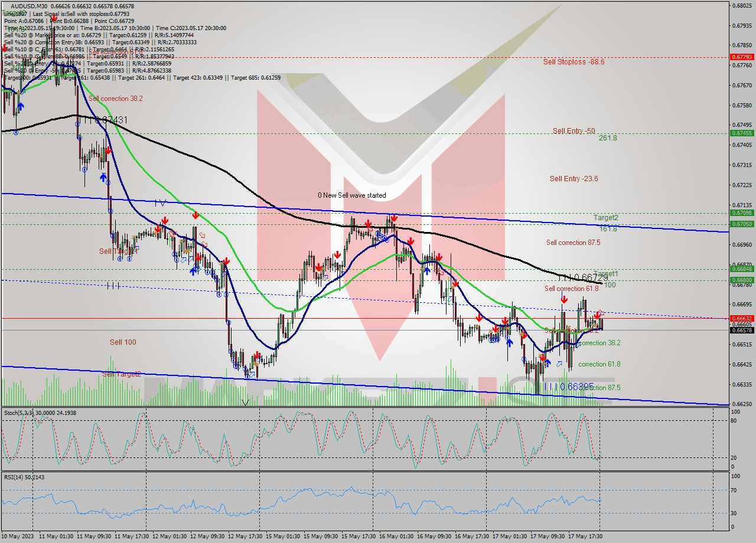Click the 'Sell Target2' label

121,374
